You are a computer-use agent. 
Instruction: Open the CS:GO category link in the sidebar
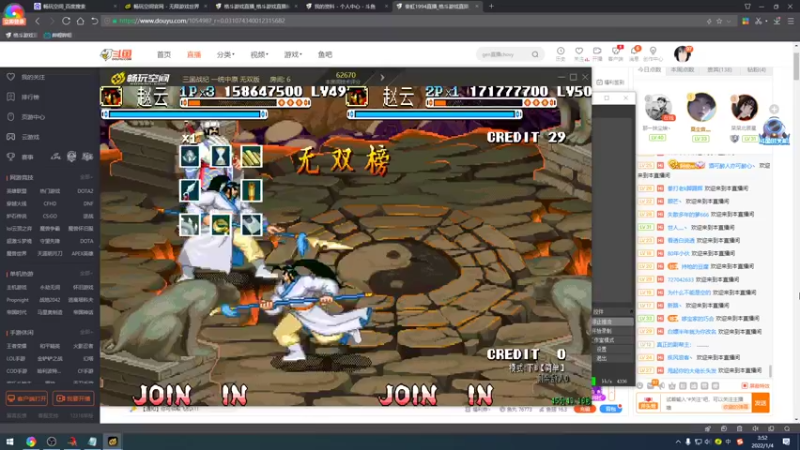(x=50, y=216)
